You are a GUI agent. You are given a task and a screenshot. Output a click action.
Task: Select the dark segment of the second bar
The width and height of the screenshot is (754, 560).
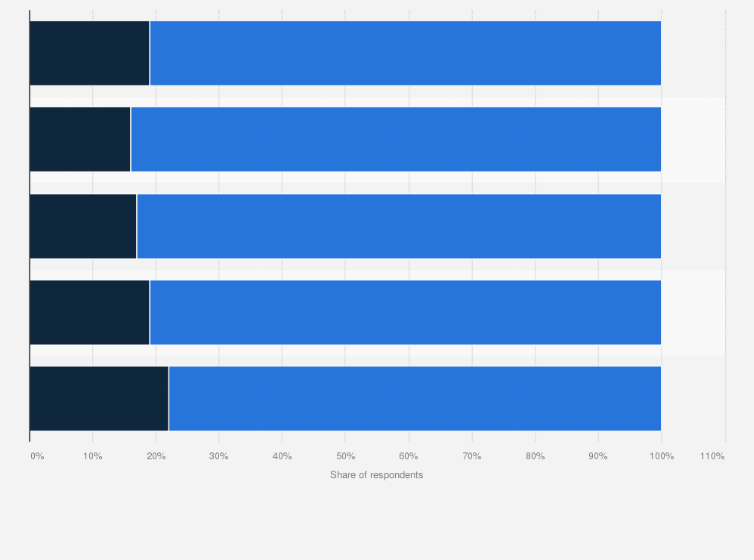[x=80, y=139]
